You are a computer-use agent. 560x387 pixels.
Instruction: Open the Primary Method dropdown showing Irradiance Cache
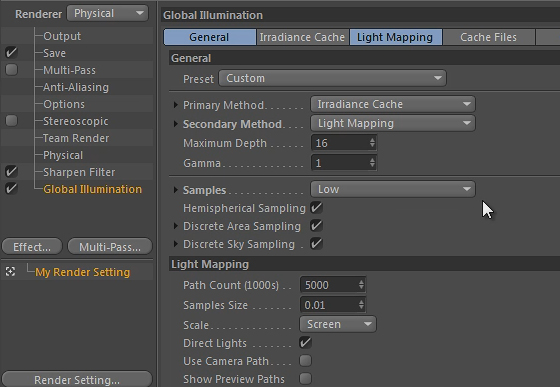[x=392, y=104]
